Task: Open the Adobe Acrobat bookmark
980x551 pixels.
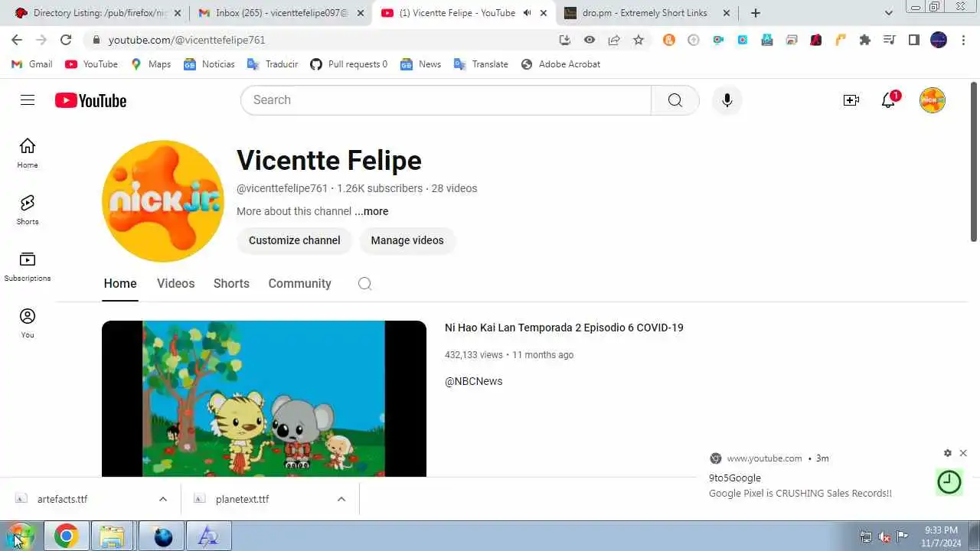Action: click(560, 64)
